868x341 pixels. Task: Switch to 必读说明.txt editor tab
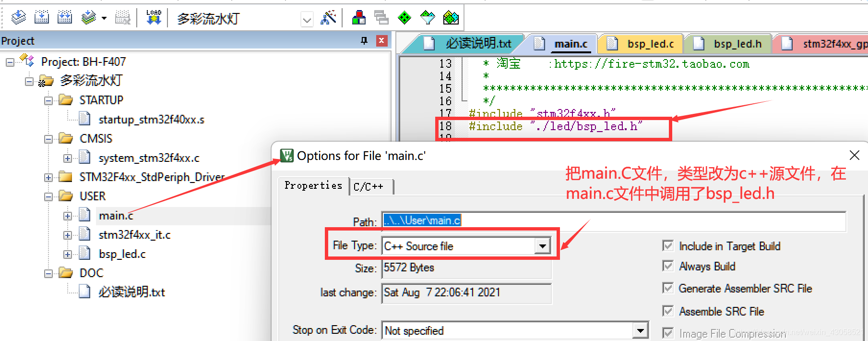tap(468, 44)
